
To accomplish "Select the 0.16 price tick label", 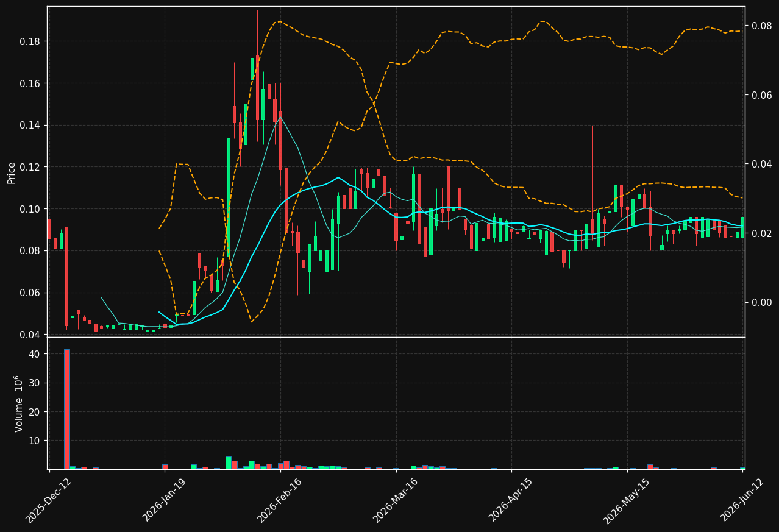I will (30, 83).
